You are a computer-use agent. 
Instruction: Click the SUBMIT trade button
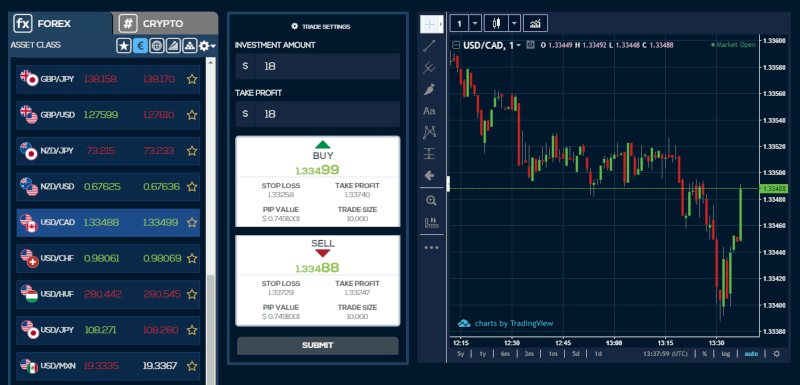pyautogui.click(x=317, y=345)
